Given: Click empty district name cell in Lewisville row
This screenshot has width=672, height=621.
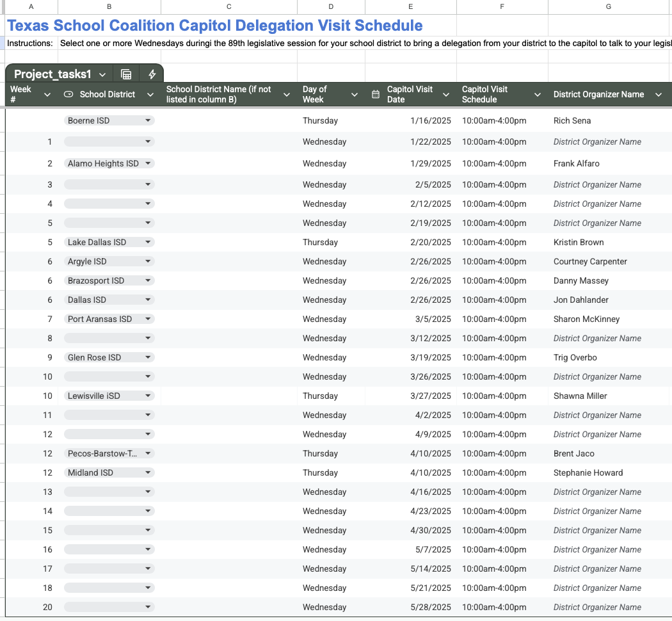Looking at the screenshot, I should point(229,396).
